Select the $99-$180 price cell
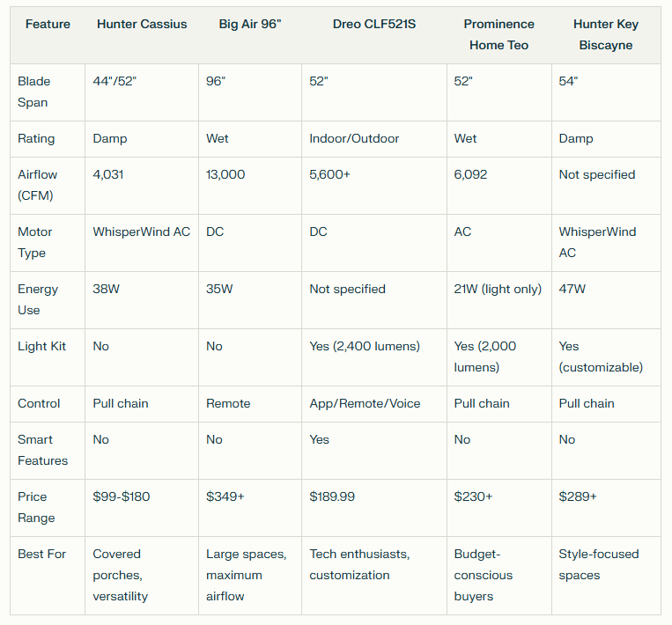This screenshot has width=672, height=625. (122, 496)
